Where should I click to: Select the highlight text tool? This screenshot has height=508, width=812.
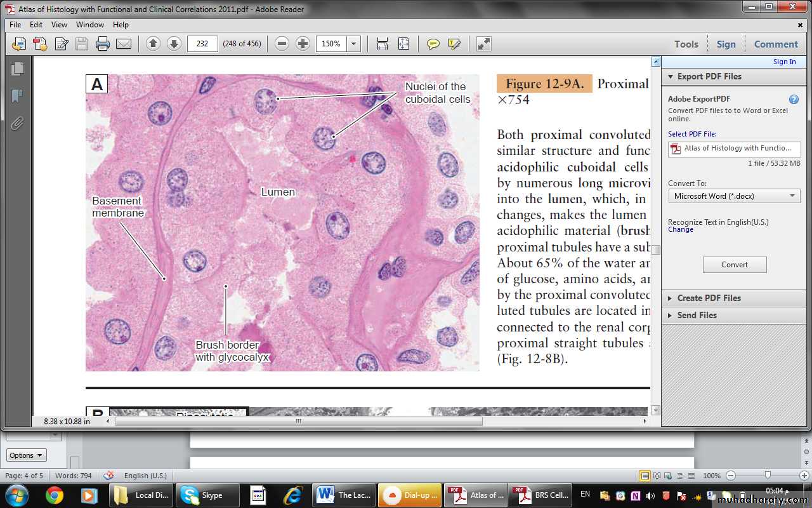point(454,44)
